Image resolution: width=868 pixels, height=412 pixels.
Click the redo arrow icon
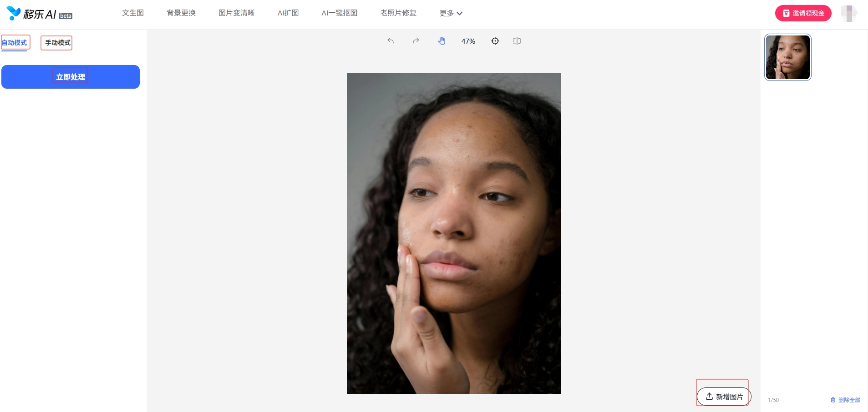(416, 41)
